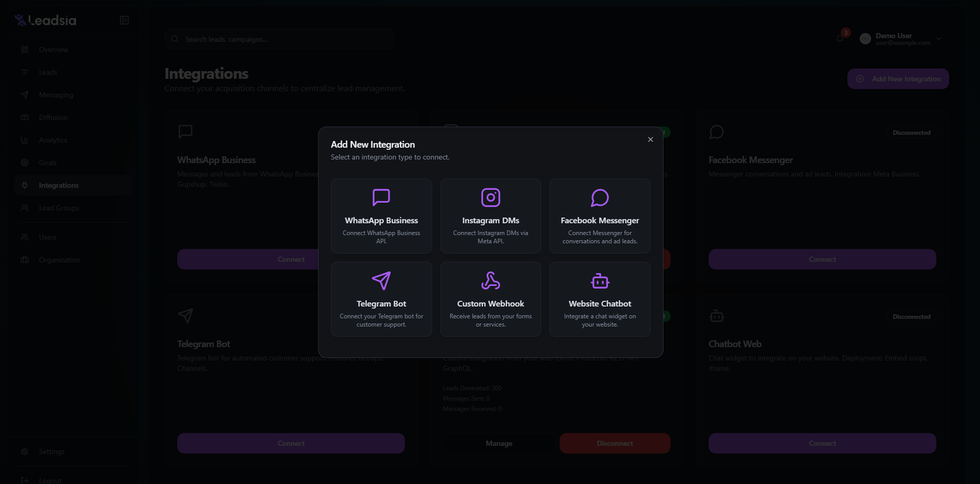
Task: Close the Add New Integration dialog
Action: (x=650, y=140)
